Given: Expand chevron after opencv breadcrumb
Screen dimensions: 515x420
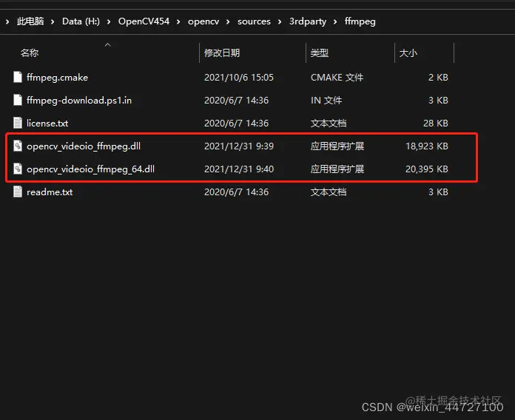Looking at the screenshot, I should [x=228, y=21].
